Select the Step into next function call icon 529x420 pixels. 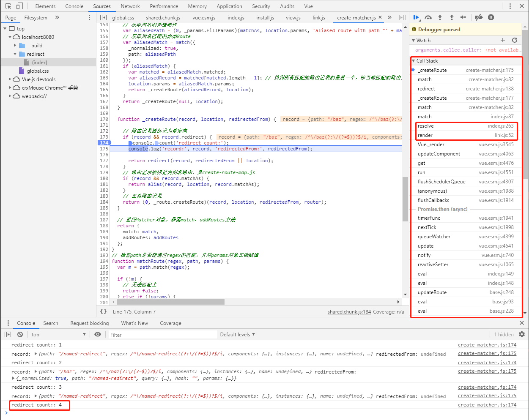(439, 18)
